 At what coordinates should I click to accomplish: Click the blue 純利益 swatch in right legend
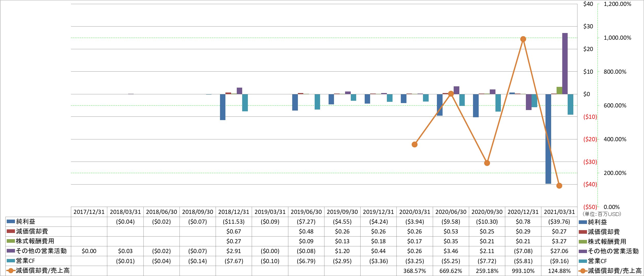click(583, 222)
